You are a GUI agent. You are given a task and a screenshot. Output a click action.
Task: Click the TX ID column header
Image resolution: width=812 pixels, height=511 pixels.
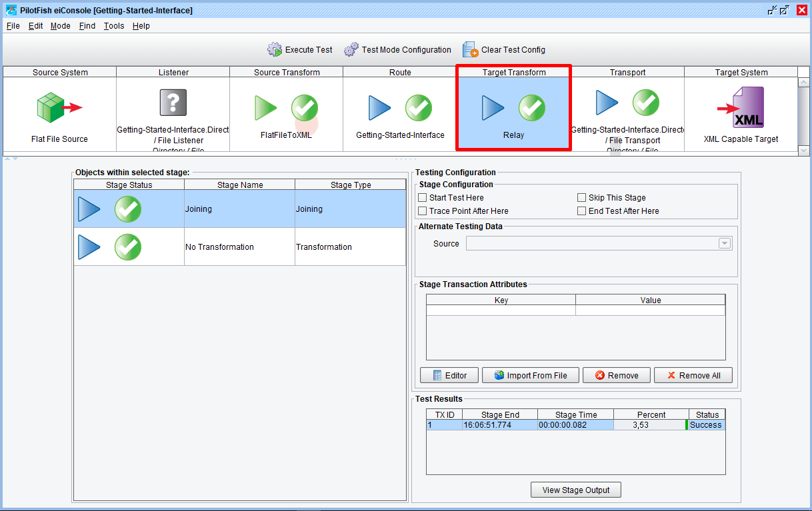[x=445, y=414]
